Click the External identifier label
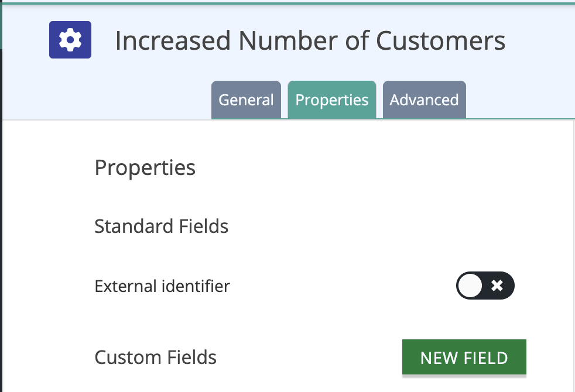 click(x=162, y=286)
